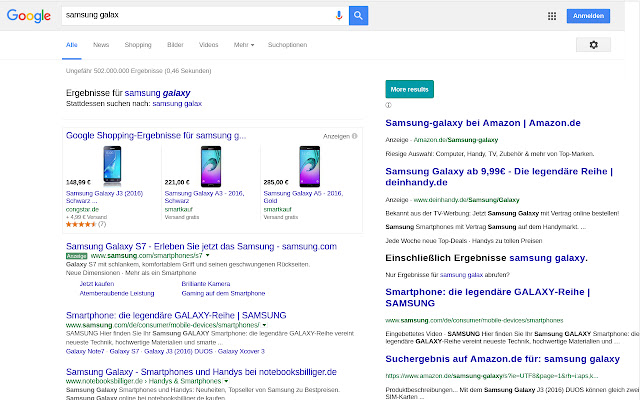Click info icon beside Anzeigen label
This screenshot has height=400, width=640.
(x=355, y=136)
